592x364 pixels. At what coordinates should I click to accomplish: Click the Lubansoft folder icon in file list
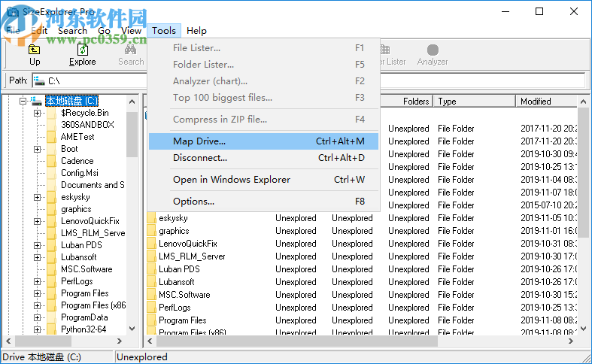151,282
